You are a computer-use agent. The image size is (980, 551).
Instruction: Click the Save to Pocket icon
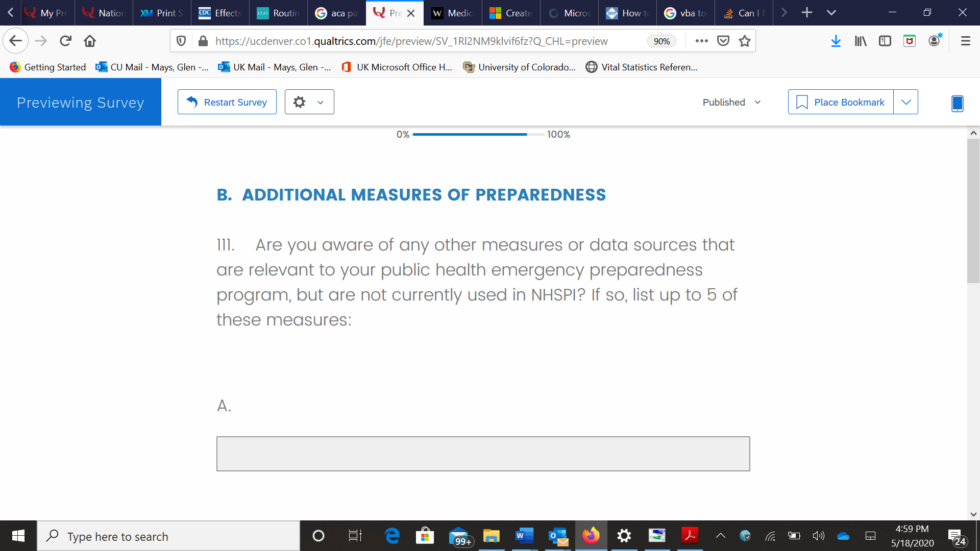point(723,41)
